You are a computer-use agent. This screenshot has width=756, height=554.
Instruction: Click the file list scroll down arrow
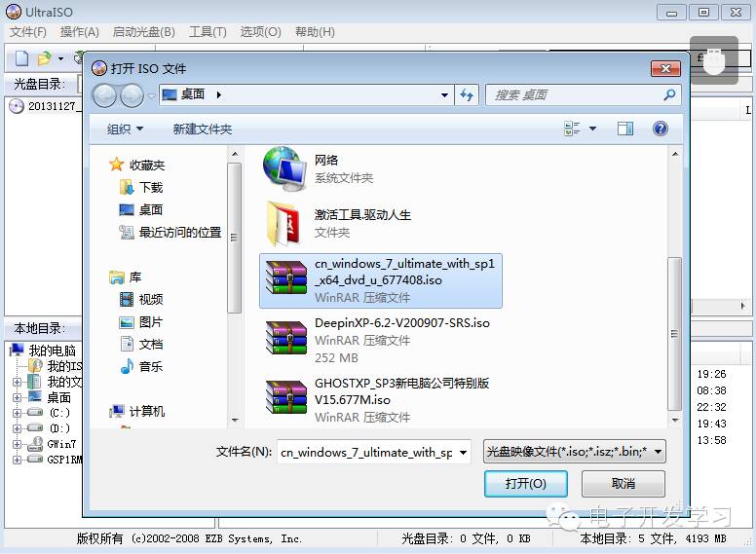tap(674, 420)
